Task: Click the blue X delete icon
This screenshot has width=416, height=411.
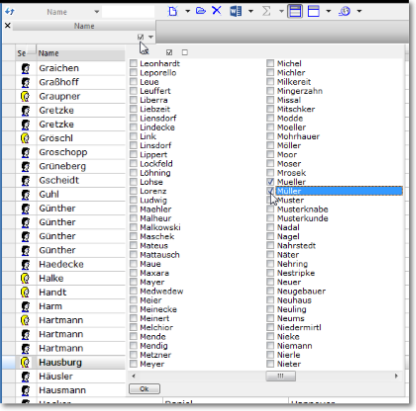Action: (216, 10)
